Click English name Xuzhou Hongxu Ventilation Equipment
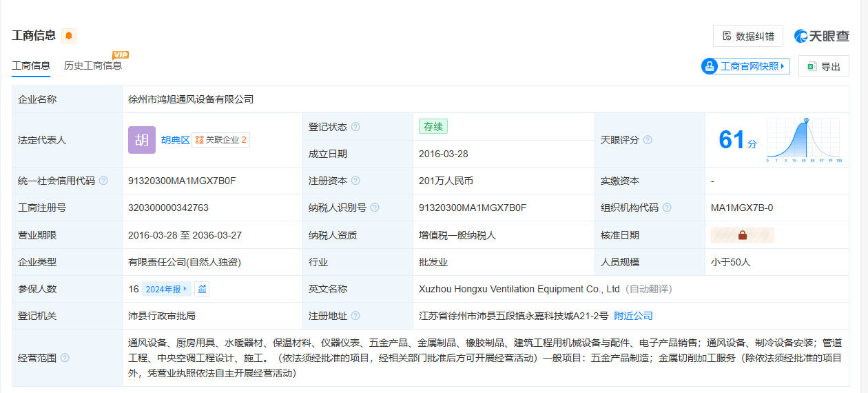The image size is (868, 393). coord(519,289)
